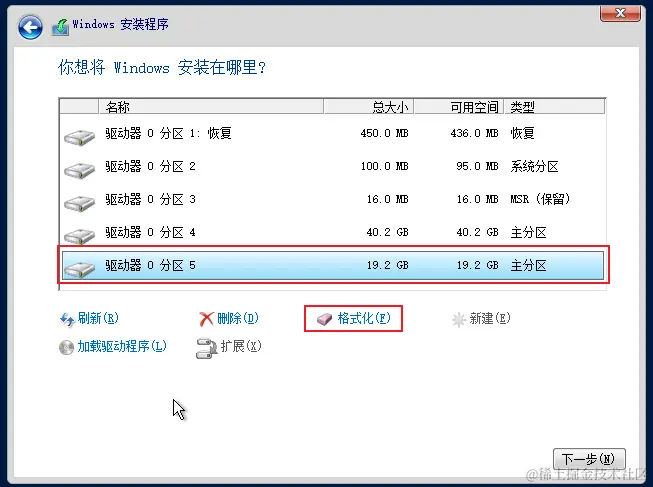Click 恢复 type cell of 分区 1
Screen dimensions: 653x487
tap(522, 133)
